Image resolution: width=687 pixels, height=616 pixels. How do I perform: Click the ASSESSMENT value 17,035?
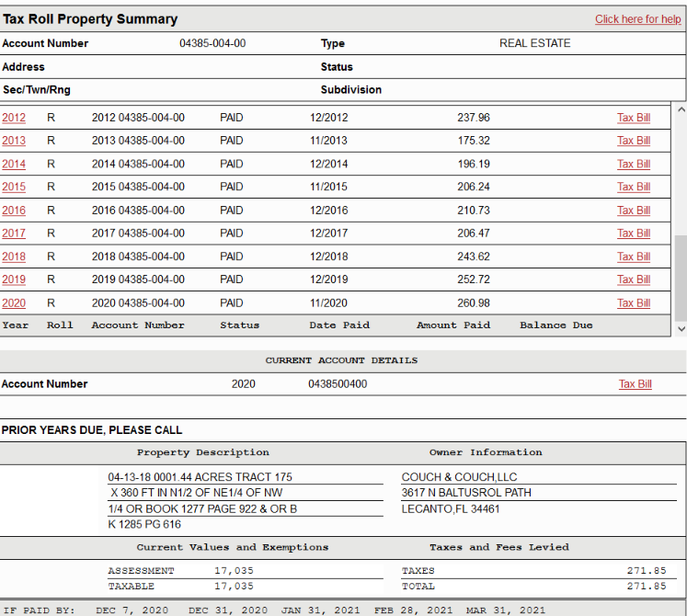[x=234, y=571]
